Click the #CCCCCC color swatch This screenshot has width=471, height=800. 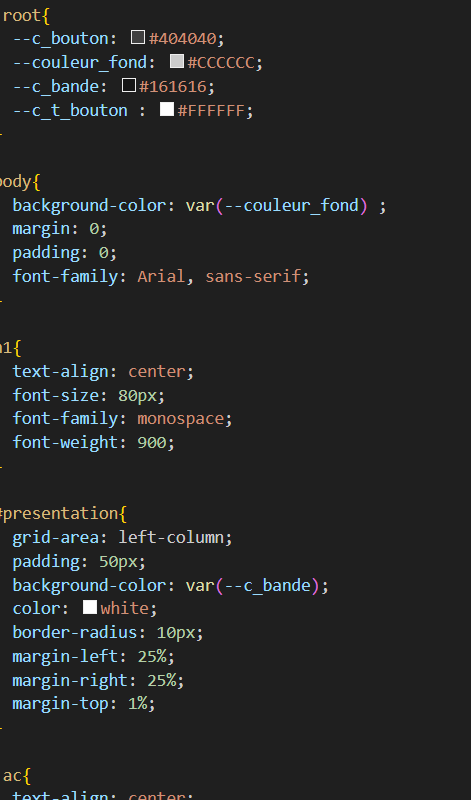click(177, 61)
